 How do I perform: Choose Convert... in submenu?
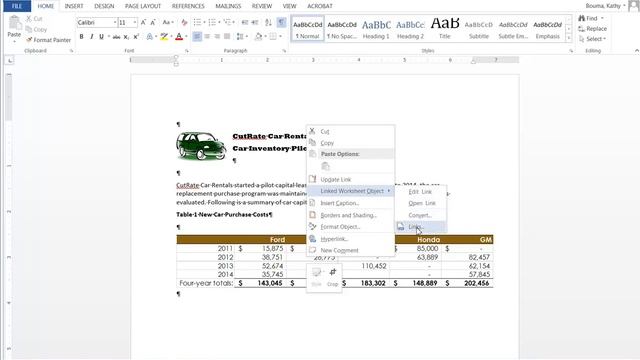(420, 215)
